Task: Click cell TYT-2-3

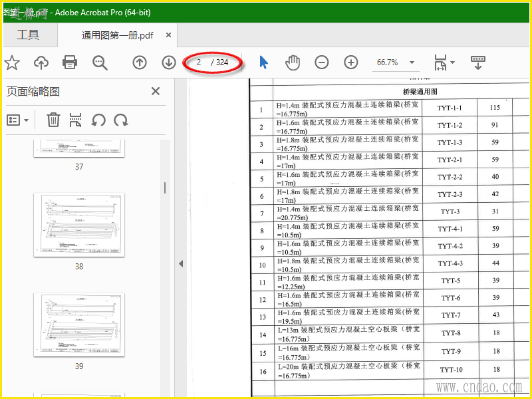Action: 450,194
